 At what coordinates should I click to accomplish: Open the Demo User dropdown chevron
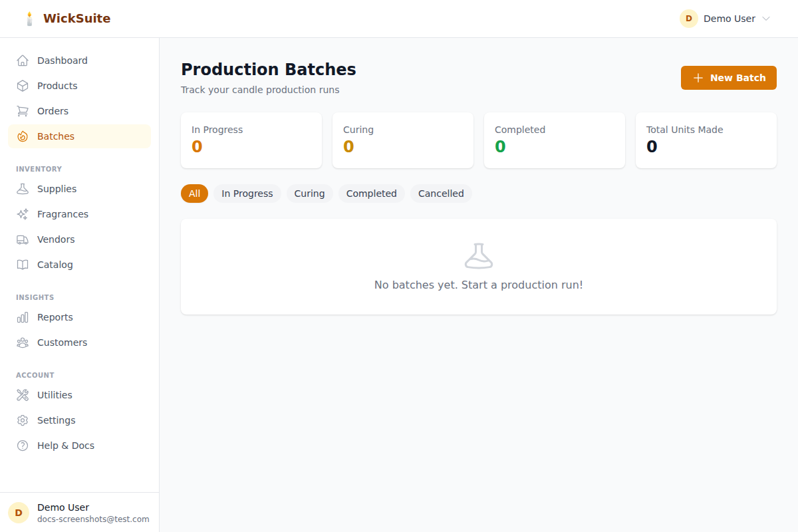point(765,19)
